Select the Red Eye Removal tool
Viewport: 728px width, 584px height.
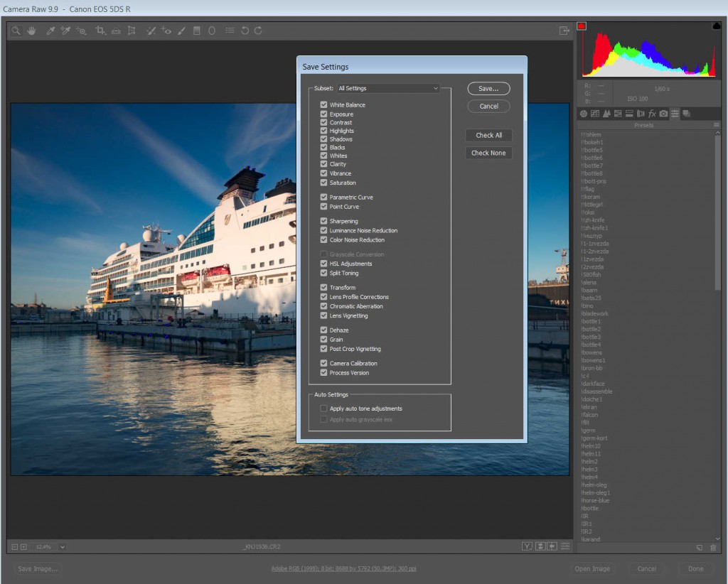coord(166,31)
